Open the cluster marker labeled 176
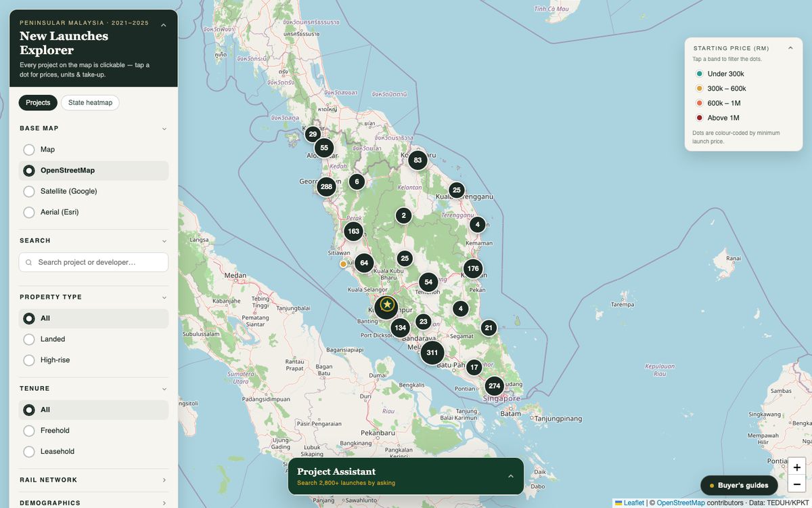Image resolution: width=812 pixels, height=508 pixels. point(473,269)
